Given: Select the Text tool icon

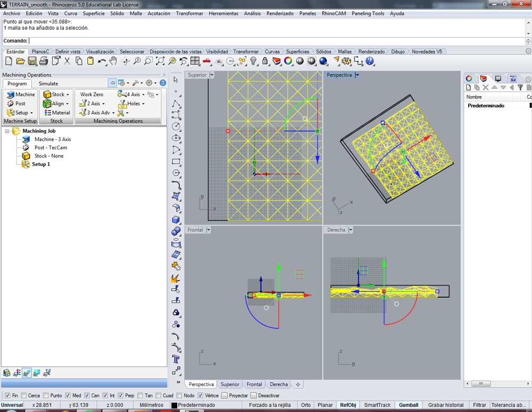Looking at the screenshot, I should pos(176,359).
